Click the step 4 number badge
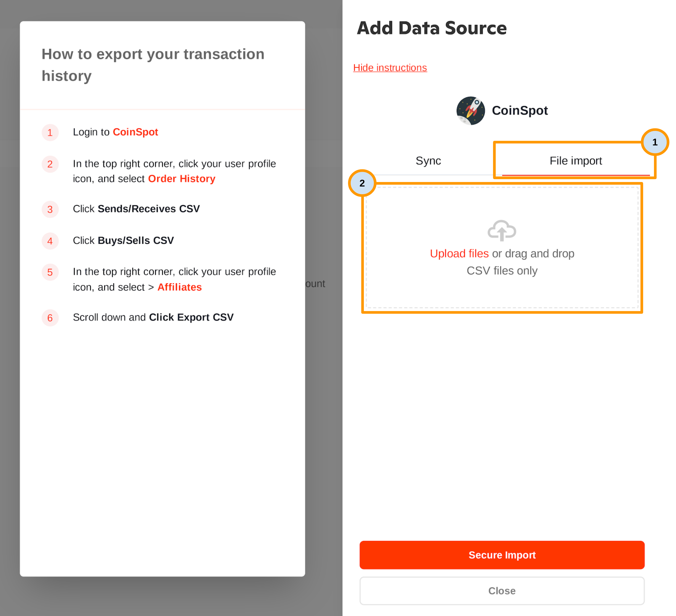 point(50,241)
